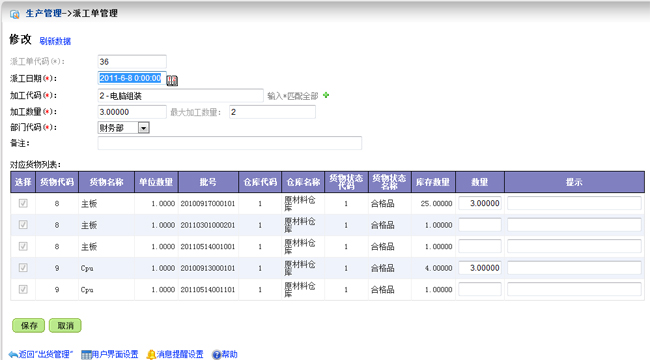Click the 对应货物列表 label
This screenshot has width=650, height=360.
pos(35,165)
